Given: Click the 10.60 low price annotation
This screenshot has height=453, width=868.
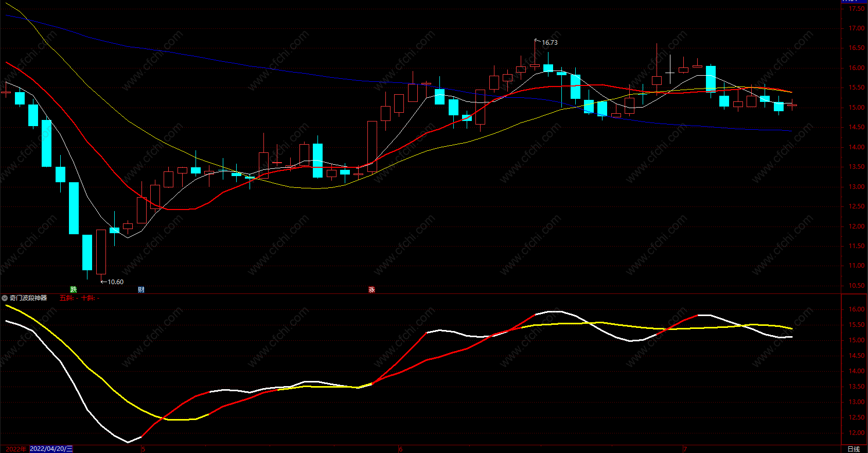Looking at the screenshot, I should point(115,282).
